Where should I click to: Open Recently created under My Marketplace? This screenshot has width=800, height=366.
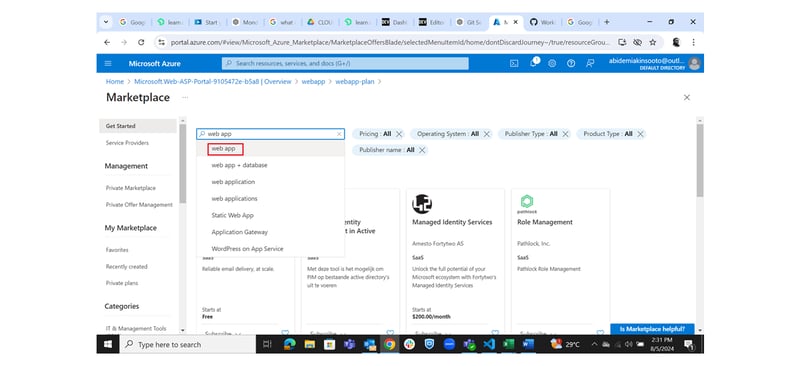pos(127,266)
